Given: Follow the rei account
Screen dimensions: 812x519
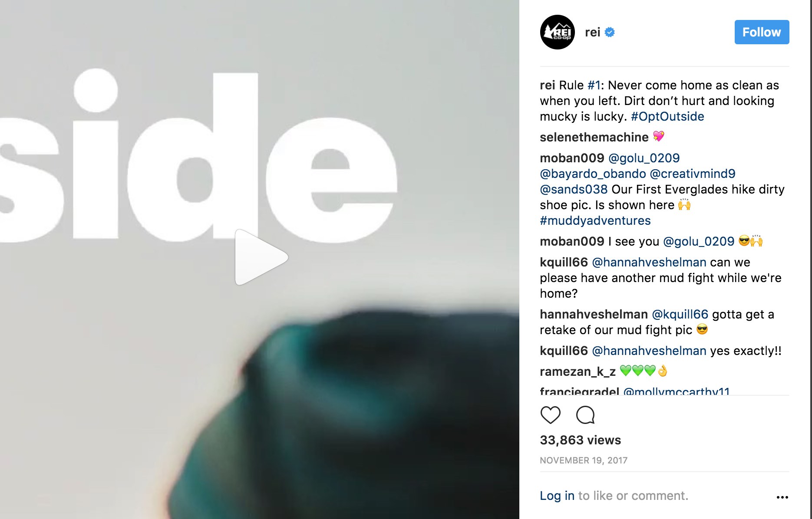Looking at the screenshot, I should coord(762,32).
